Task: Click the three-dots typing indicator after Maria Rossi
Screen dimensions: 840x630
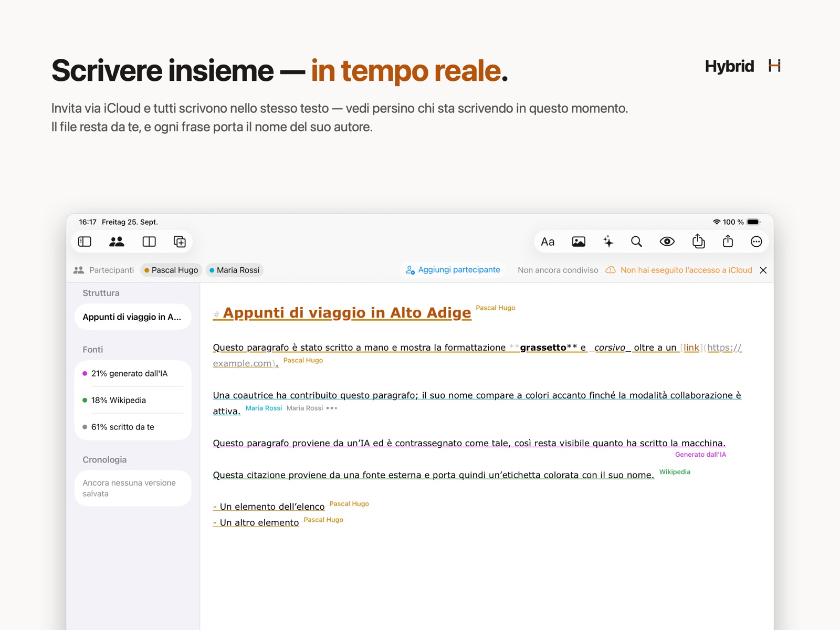Action: tap(332, 408)
